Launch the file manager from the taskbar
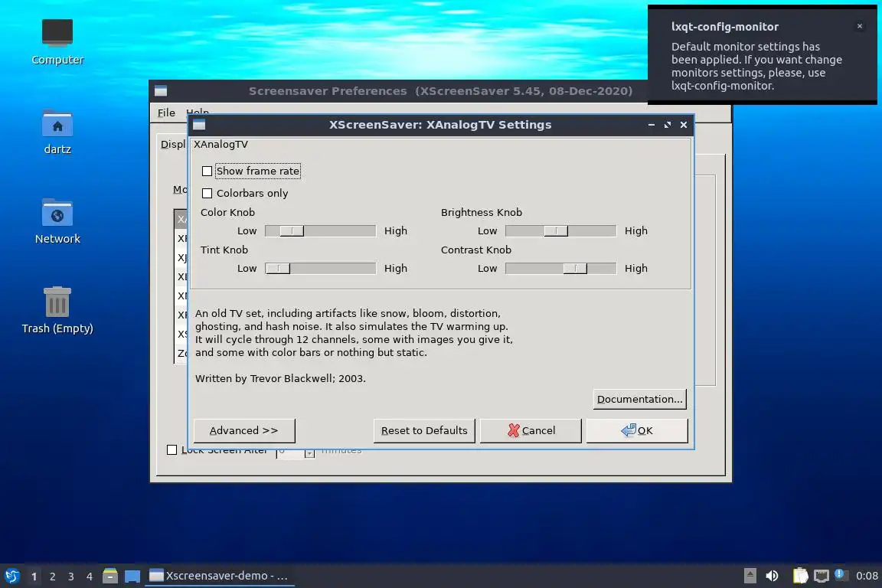 click(110, 576)
